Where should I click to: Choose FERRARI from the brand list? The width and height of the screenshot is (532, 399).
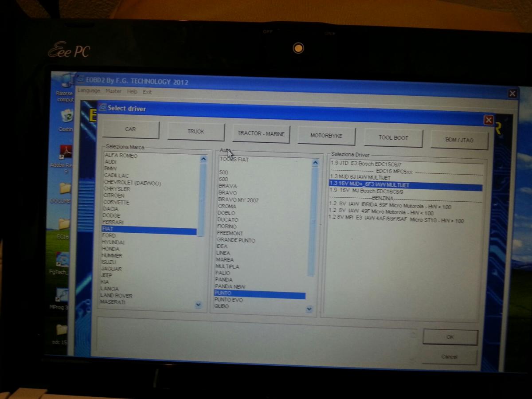[x=113, y=222]
